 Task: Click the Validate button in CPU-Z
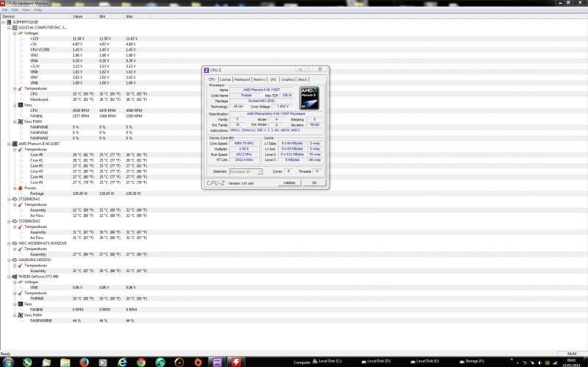click(x=289, y=182)
